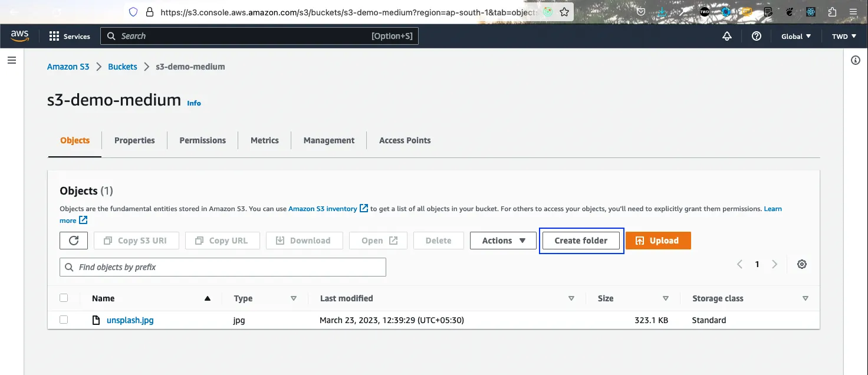The width and height of the screenshot is (868, 375).
Task: Switch to the Properties tab
Action: (x=134, y=140)
